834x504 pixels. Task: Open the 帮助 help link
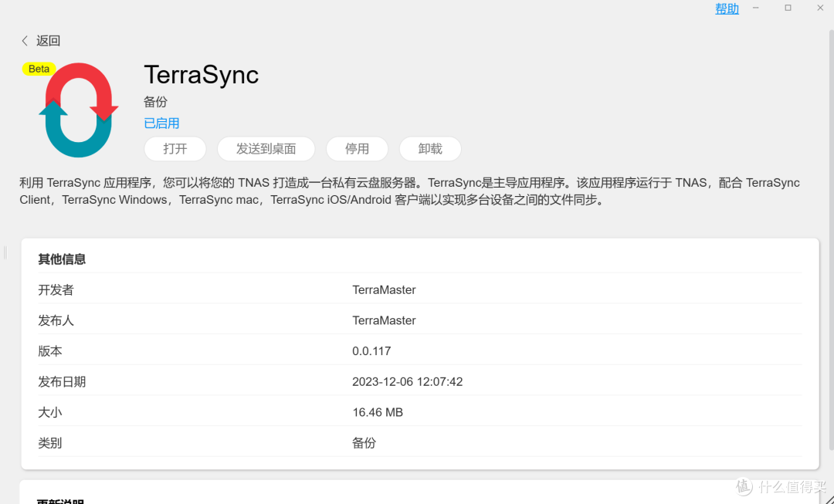coord(727,9)
